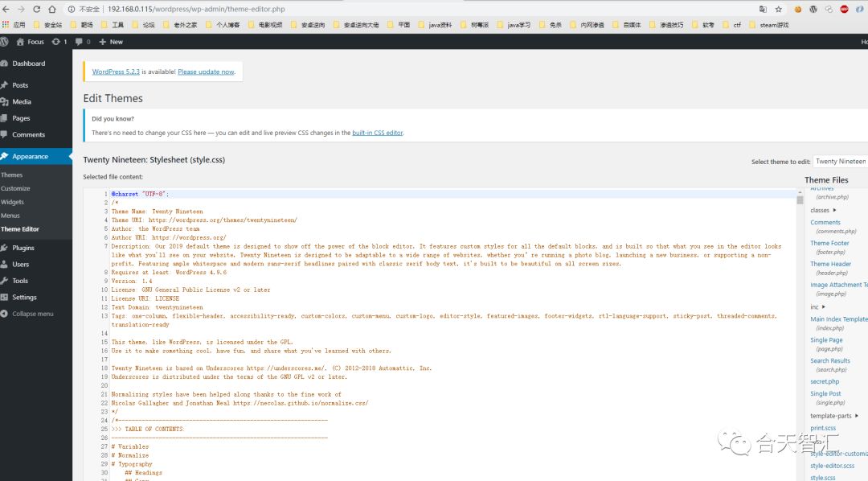868x481 pixels.
Task: Open the built-in CSS editor link
Action: [378, 133]
